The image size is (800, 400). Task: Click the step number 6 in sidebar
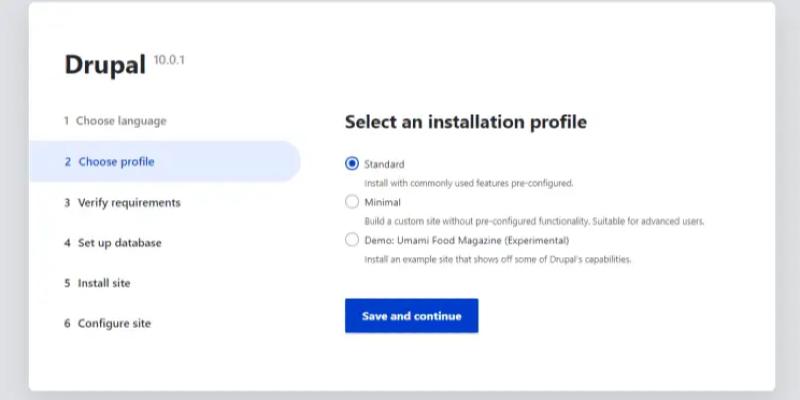tap(67, 323)
